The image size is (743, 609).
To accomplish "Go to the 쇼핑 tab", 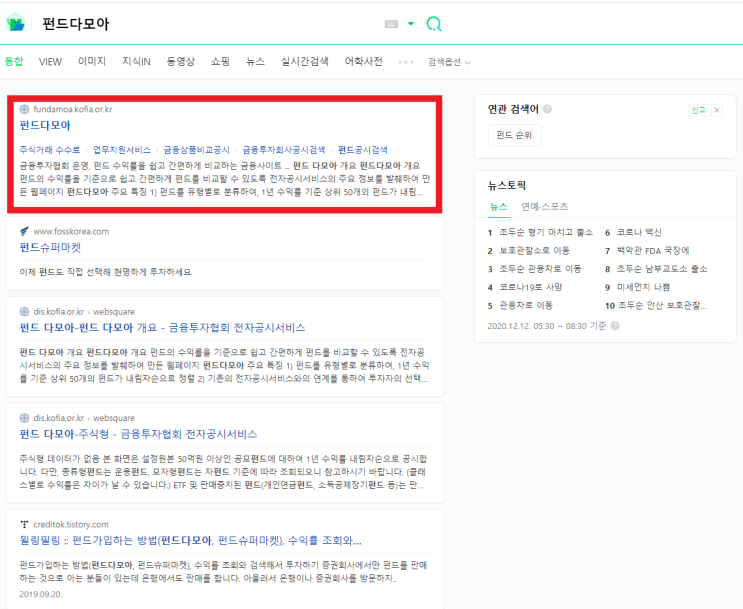I will (220, 62).
